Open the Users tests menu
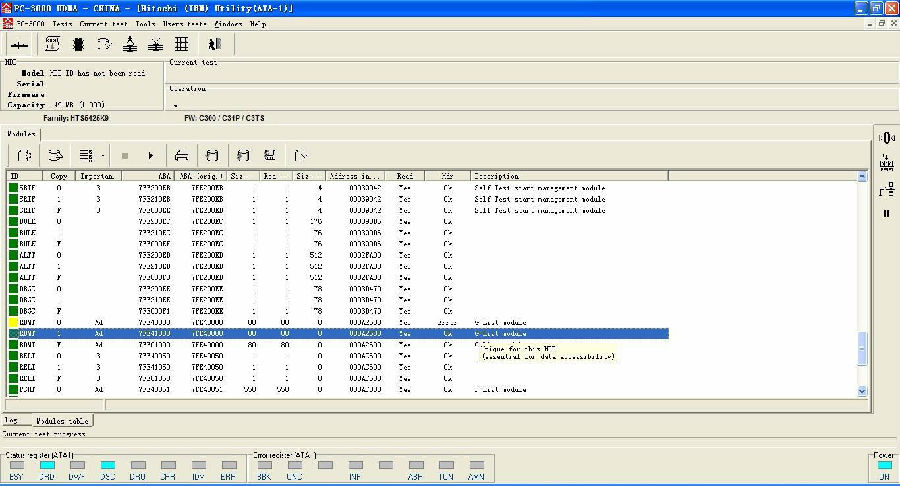Screen dimensions: 900x486 pos(185,24)
